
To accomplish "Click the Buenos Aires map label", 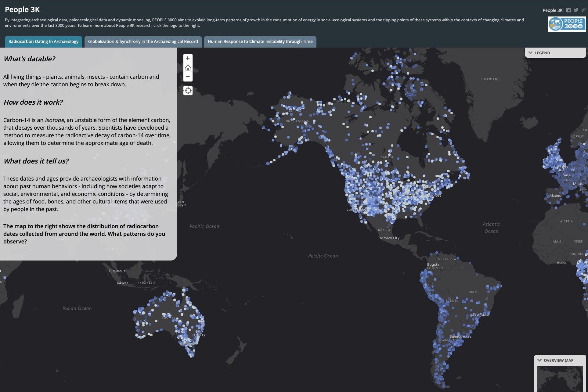I will (460, 336).
